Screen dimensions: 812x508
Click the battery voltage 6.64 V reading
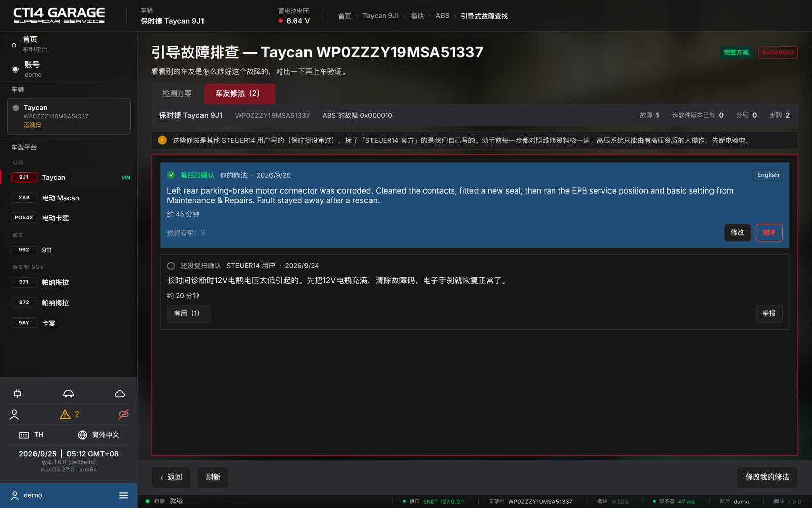(x=294, y=21)
